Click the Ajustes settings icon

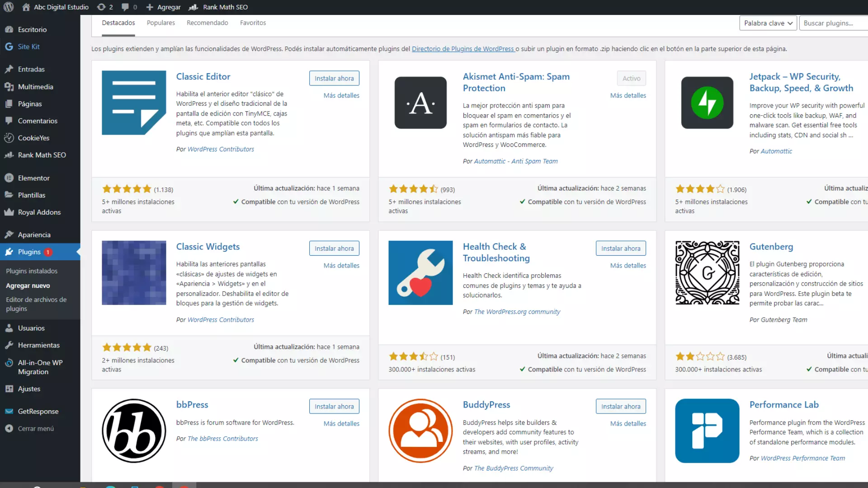point(9,389)
